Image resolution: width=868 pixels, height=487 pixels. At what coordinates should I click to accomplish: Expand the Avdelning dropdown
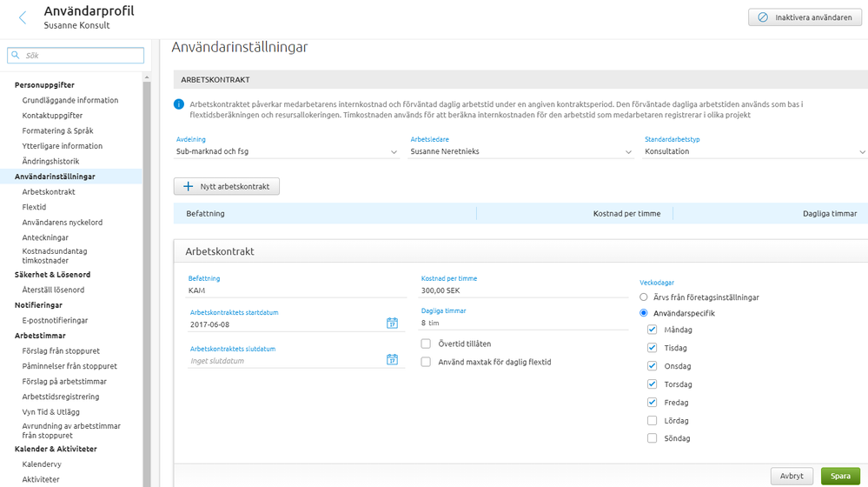point(394,152)
